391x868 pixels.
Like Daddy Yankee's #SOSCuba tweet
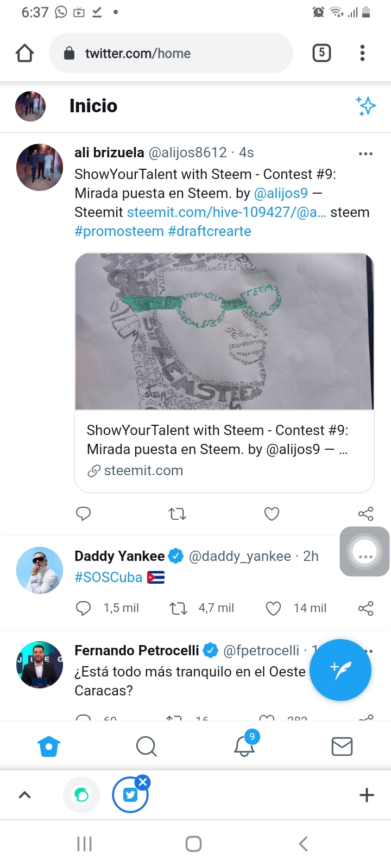coord(273,608)
